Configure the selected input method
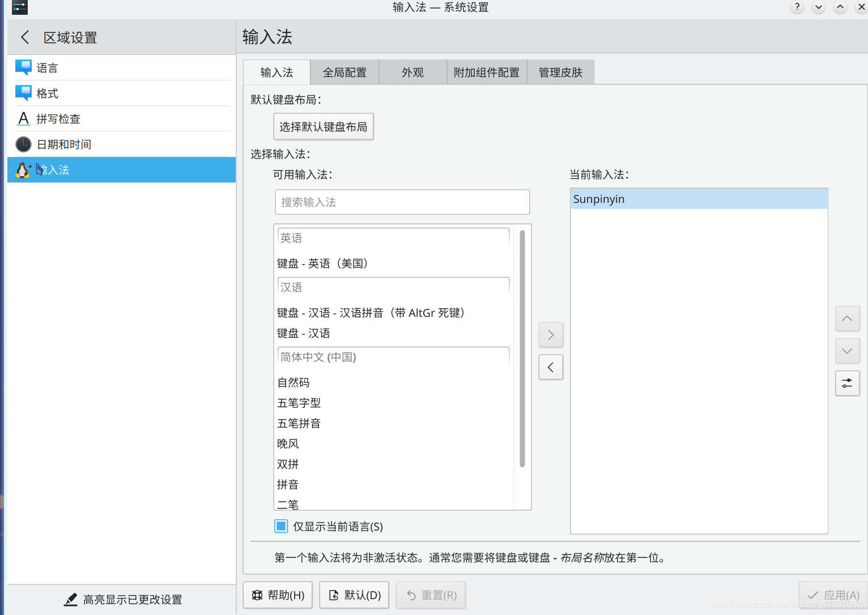Image resolution: width=868 pixels, height=615 pixels. [847, 383]
